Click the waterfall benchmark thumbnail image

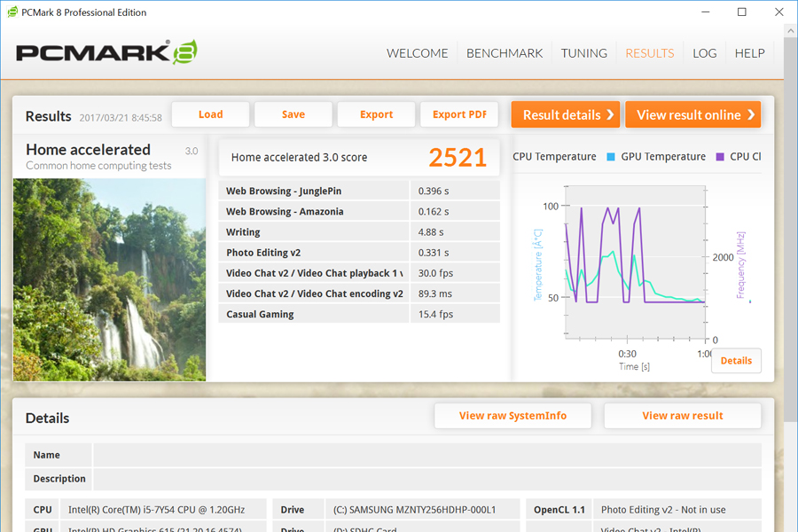tap(109, 279)
